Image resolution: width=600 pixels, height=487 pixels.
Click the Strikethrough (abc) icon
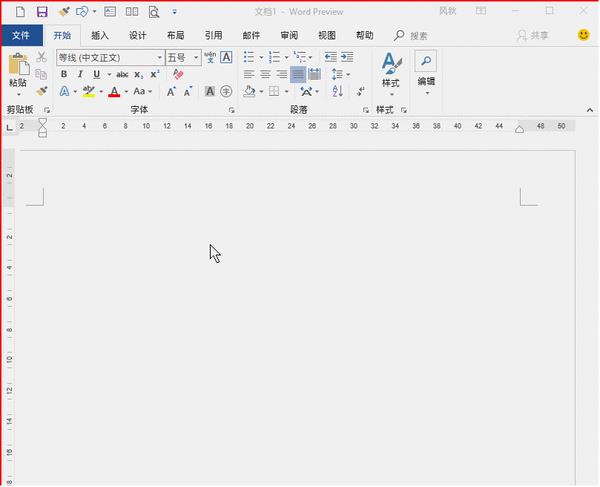(122, 74)
